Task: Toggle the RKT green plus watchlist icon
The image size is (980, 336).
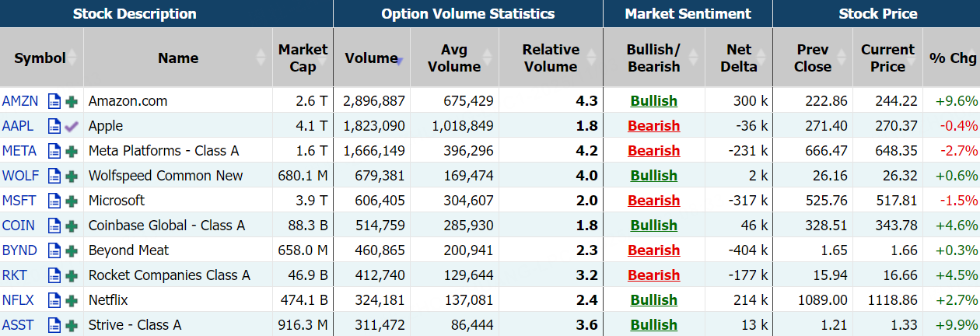Action: pos(72,275)
